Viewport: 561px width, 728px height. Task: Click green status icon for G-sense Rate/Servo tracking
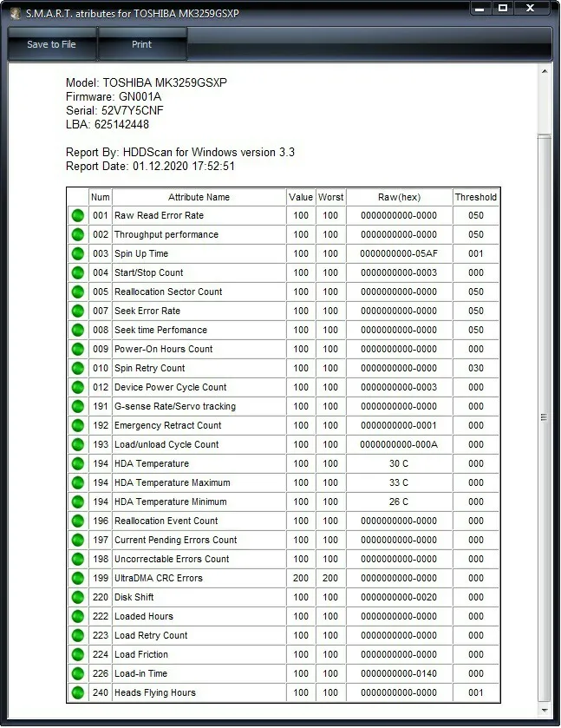(x=78, y=406)
